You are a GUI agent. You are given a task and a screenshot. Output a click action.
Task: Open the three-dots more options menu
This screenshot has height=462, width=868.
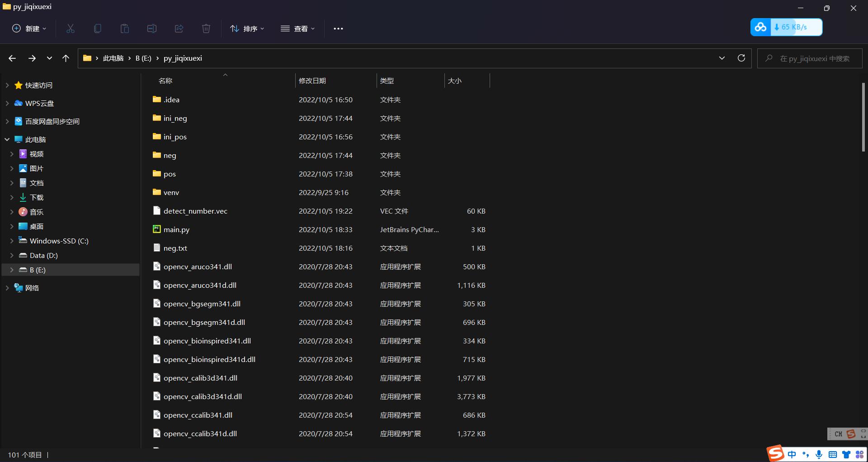click(x=338, y=29)
